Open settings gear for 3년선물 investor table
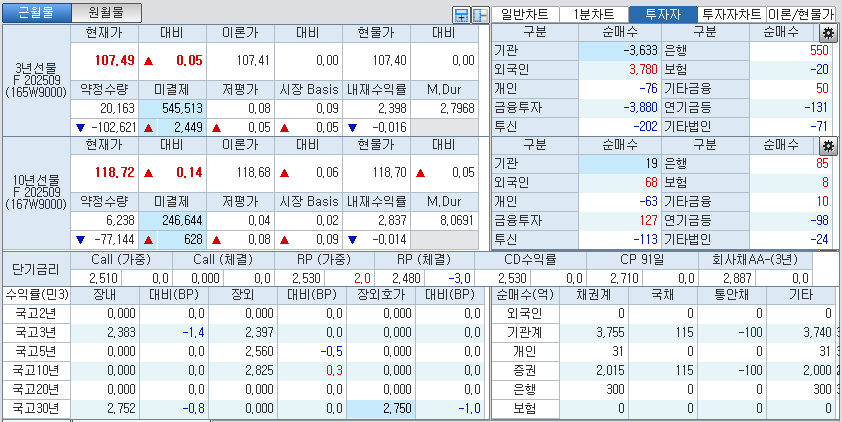842x422 pixels. [x=828, y=33]
